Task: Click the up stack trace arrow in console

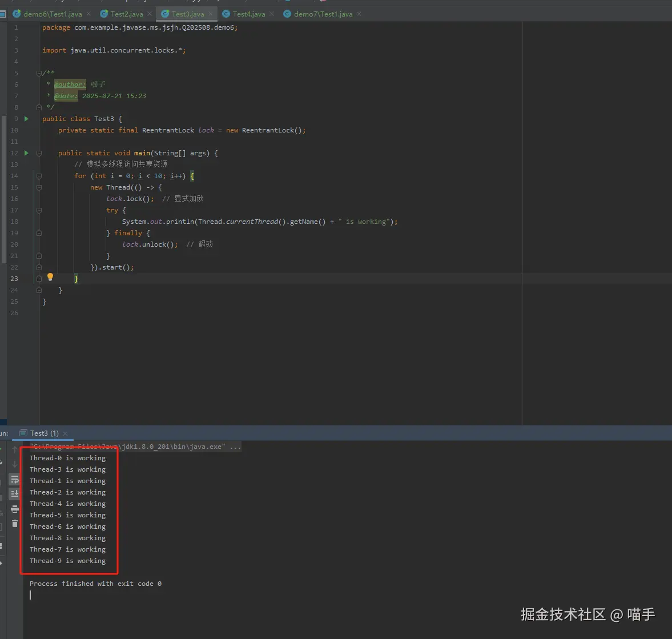Action: (x=15, y=449)
